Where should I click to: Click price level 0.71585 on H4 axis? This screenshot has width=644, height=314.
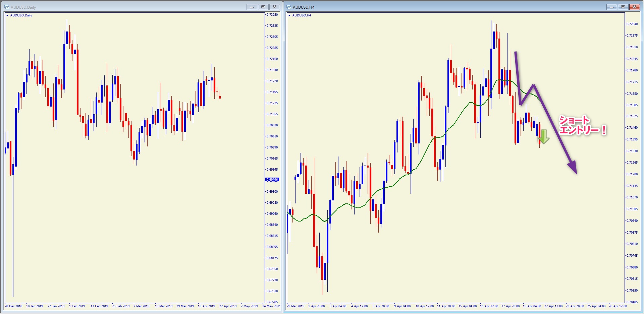point(632,105)
